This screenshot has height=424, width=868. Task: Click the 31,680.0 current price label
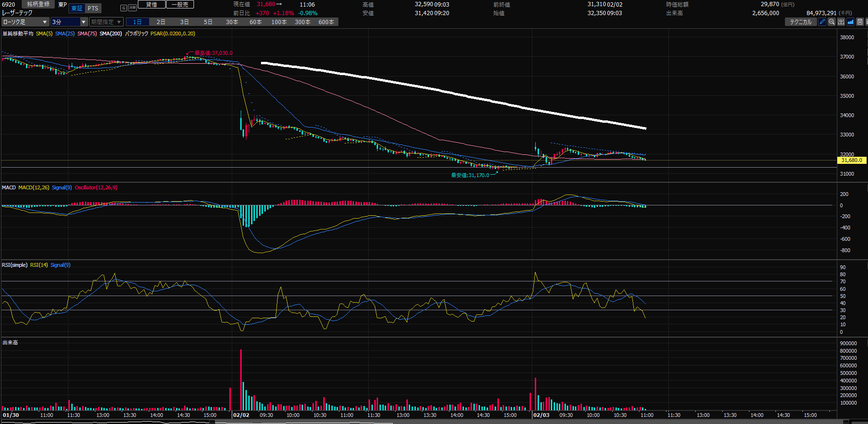pyautogui.click(x=851, y=160)
